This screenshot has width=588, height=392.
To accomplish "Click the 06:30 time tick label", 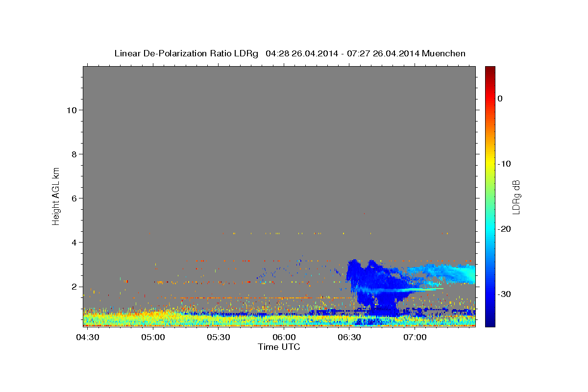I will pos(349,338).
